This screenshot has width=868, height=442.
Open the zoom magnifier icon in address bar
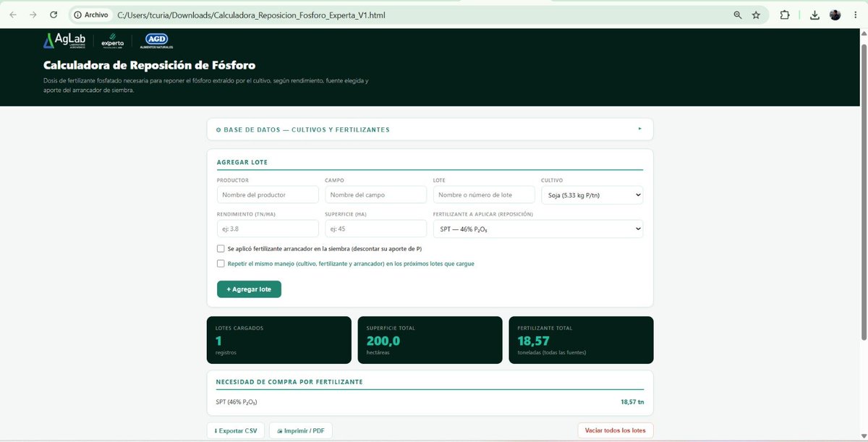737,14
